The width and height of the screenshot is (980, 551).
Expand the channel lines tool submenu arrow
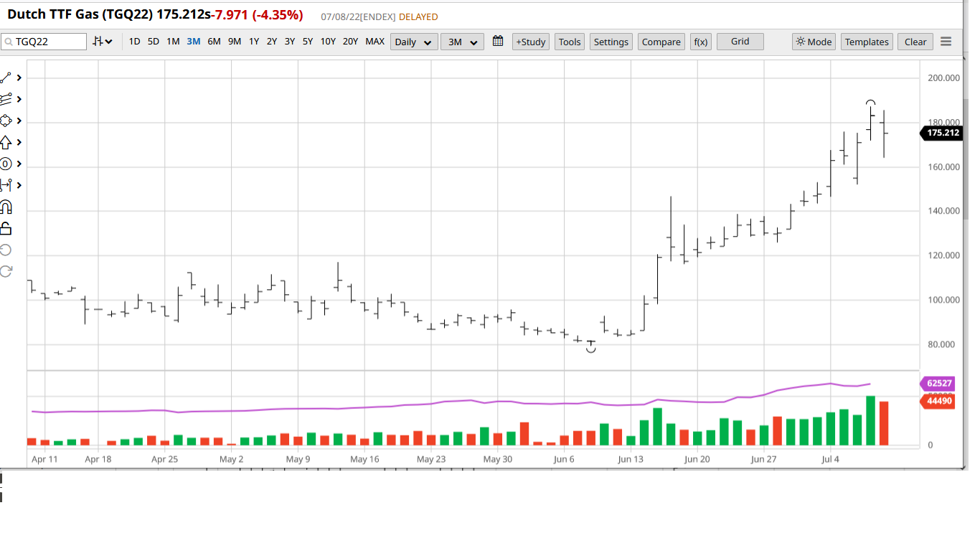(x=19, y=99)
